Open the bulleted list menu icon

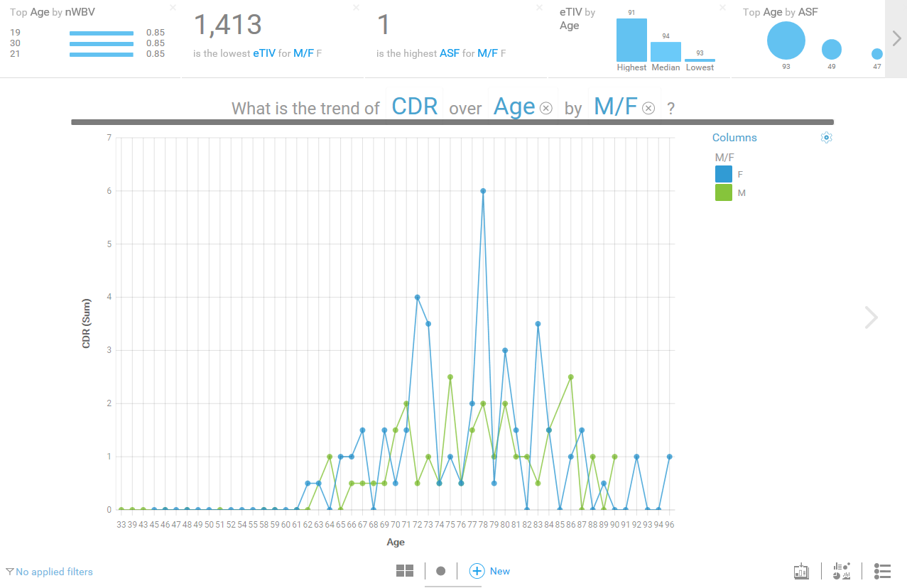point(882,571)
